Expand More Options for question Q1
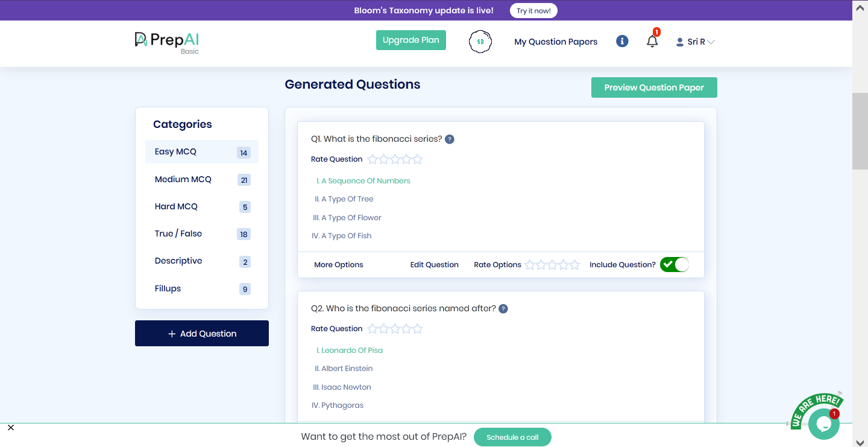The width and height of the screenshot is (868, 447). [x=338, y=264]
